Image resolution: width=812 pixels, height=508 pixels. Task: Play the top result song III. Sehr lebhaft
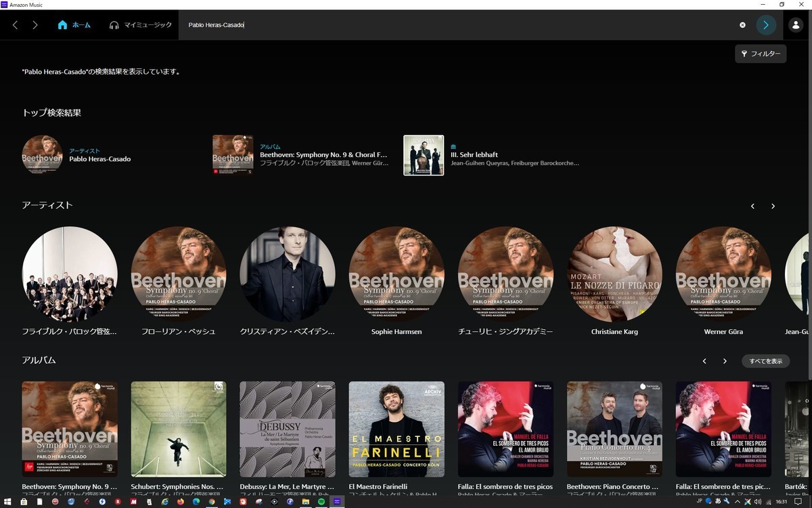[474, 154]
